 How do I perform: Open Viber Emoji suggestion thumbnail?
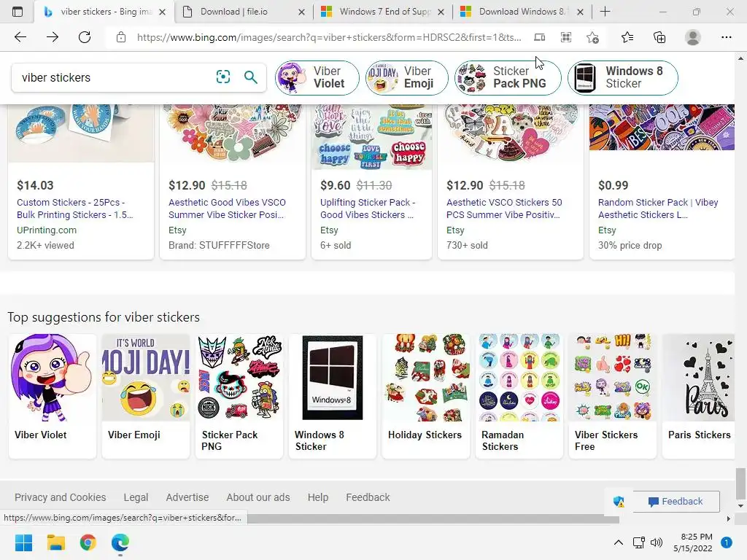[146, 378]
